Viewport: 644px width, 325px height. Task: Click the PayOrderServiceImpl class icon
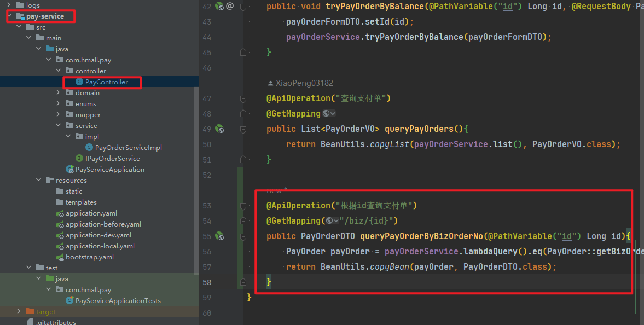point(89,148)
